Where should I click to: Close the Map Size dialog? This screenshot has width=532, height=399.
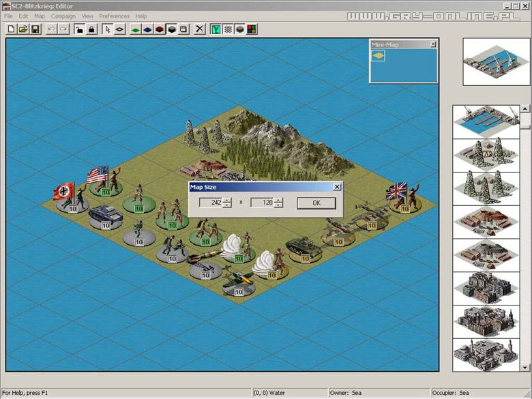[x=337, y=187]
